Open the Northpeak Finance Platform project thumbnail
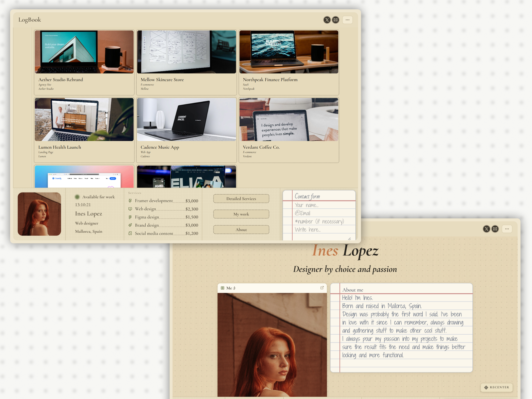This screenshot has height=399, width=532. pyautogui.click(x=289, y=52)
